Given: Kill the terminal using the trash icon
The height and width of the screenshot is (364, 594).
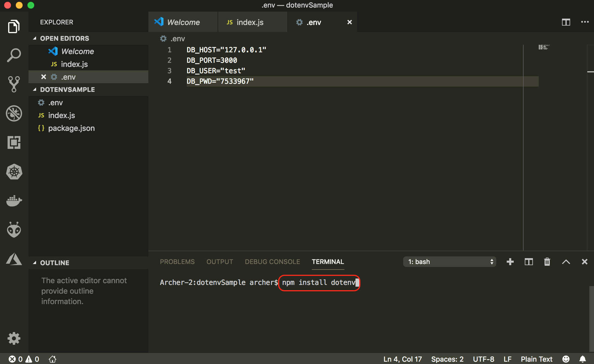Looking at the screenshot, I should (x=547, y=262).
